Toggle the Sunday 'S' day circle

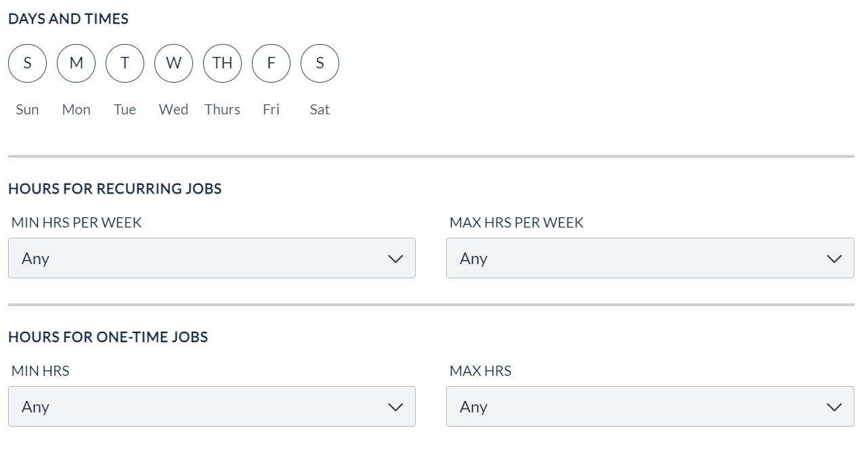tap(27, 63)
